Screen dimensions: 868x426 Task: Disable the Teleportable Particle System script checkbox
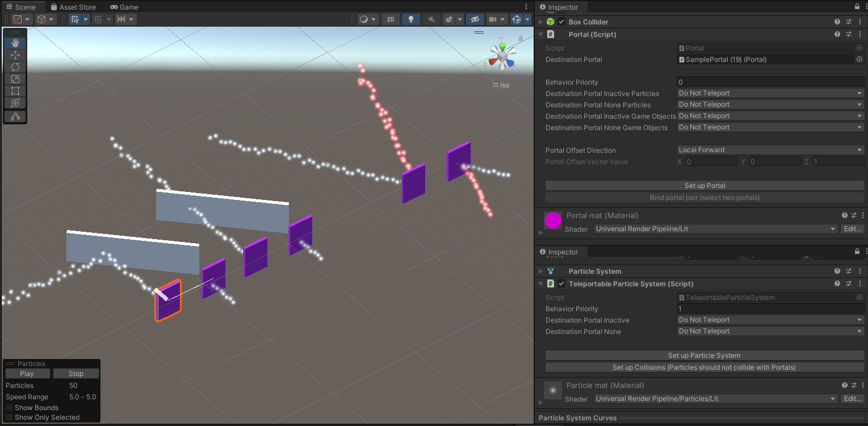561,284
